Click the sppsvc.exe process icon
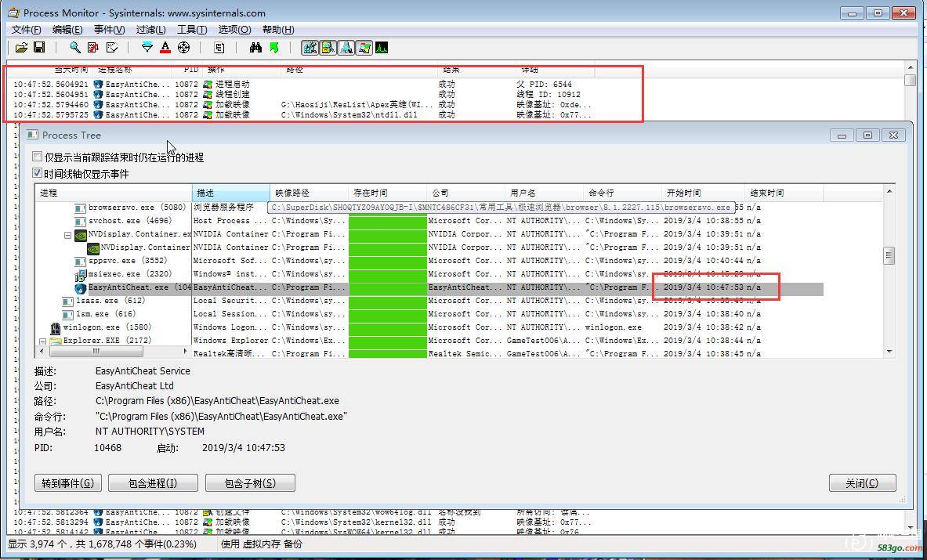Screen dimensions: 927x560 click(81, 261)
